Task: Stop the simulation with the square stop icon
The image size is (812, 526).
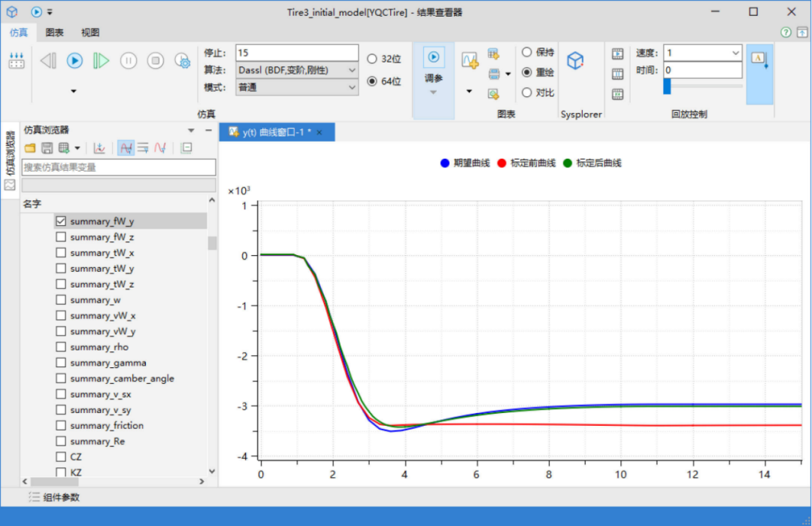Action: (156, 61)
